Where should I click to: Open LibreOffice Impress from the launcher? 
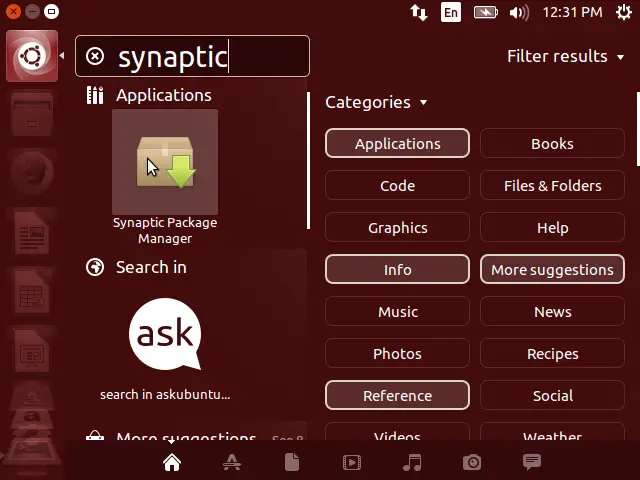tap(32, 350)
